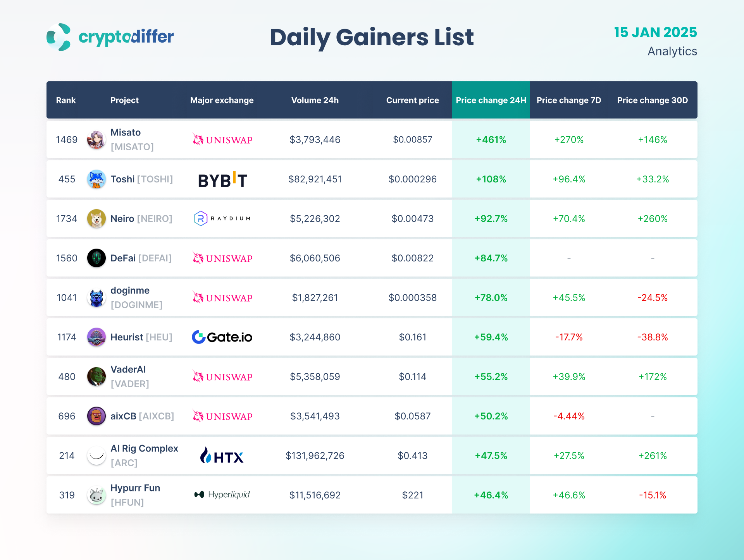Select the Volume 24h column header
The width and height of the screenshot is (744, 560).
315,100
